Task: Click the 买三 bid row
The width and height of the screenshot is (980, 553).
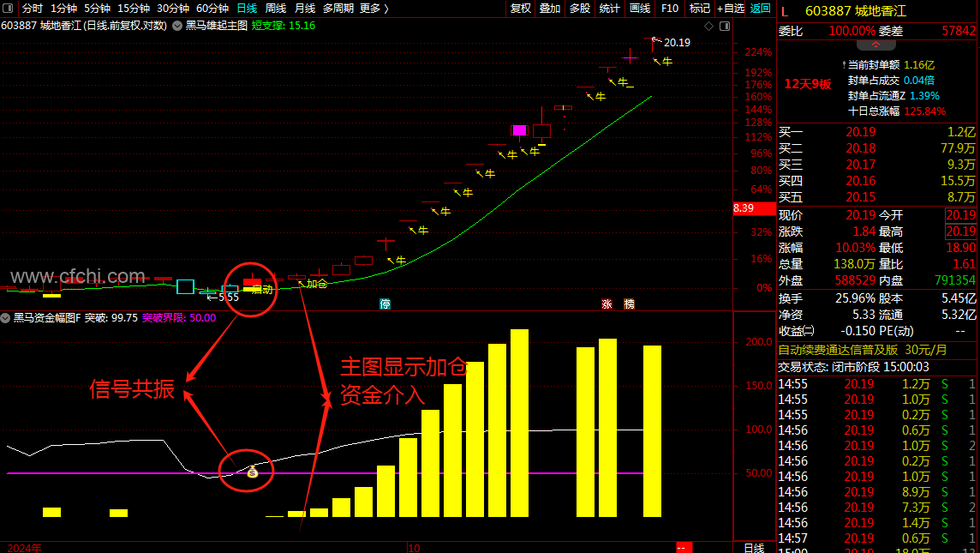Action: [877, 165]
